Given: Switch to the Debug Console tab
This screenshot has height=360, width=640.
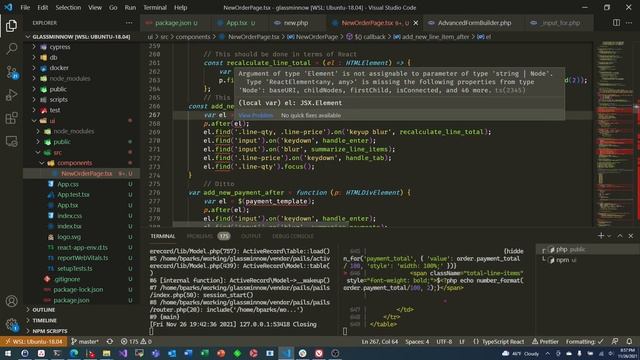Looking at the screenshot, I should pos(293,236).
